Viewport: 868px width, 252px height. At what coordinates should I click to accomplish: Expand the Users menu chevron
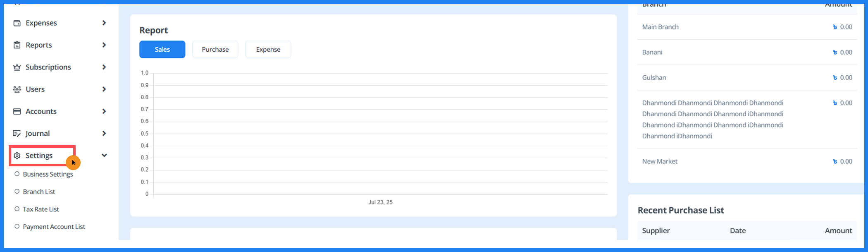[x=104, y=89]
